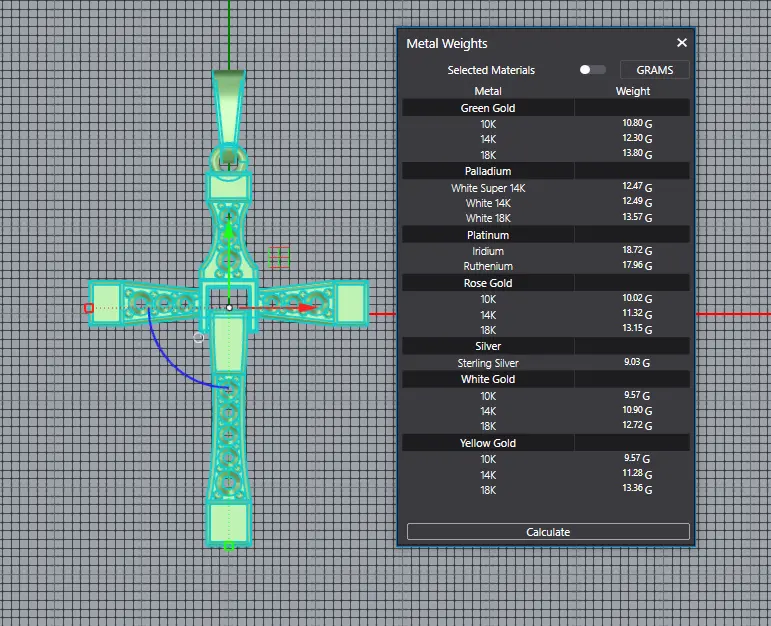Image resolution: width=771 pixels, height=626 pixels.
Task: Click the red planar move square near cross
Action: 279,257
